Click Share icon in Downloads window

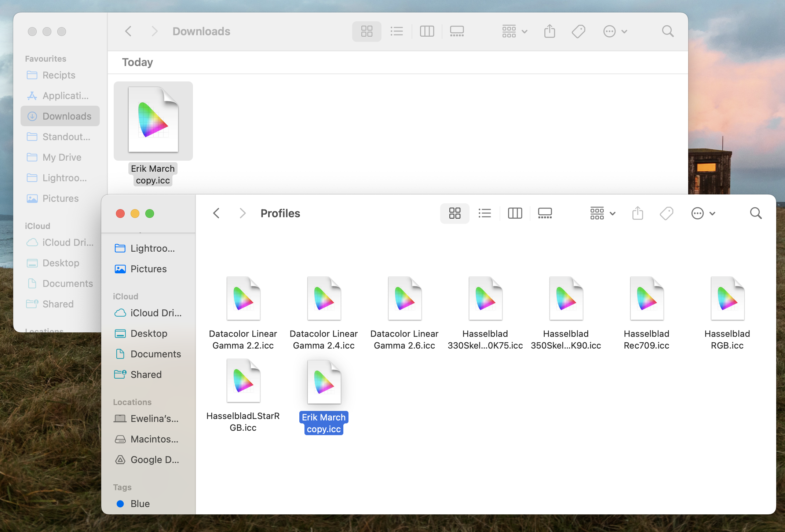549,31
